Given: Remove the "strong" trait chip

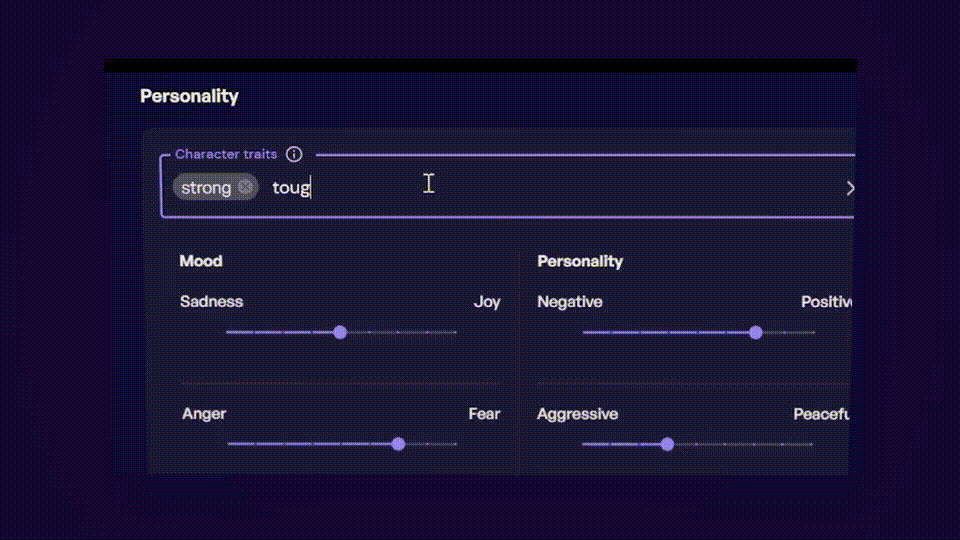Looking at the screenshot, I should point(245,187).
